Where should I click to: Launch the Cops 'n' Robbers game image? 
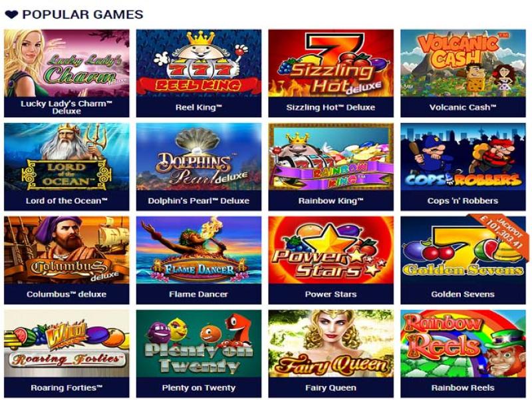click(463, 156)
